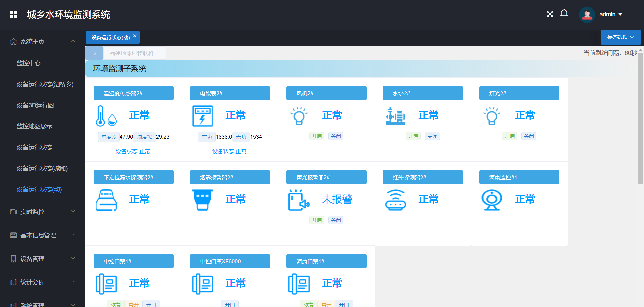This screenshot has width=644, height=307.
Task: Click the bulb icon under 风机2#
Action: [x=299, y=116]
